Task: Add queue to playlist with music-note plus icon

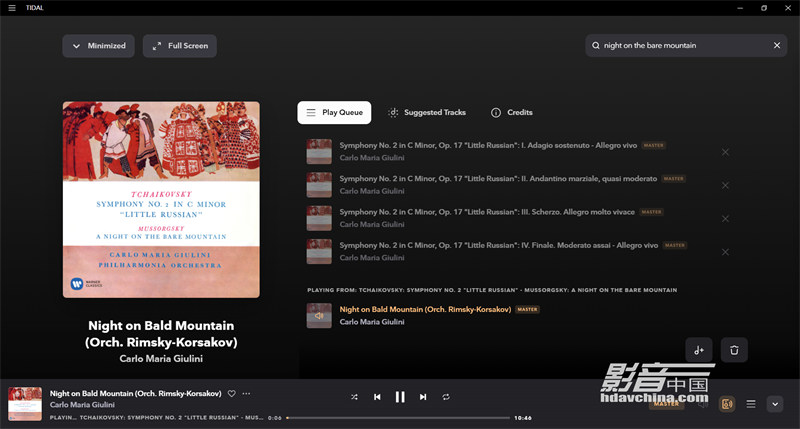Action: (x=699, y=350)
